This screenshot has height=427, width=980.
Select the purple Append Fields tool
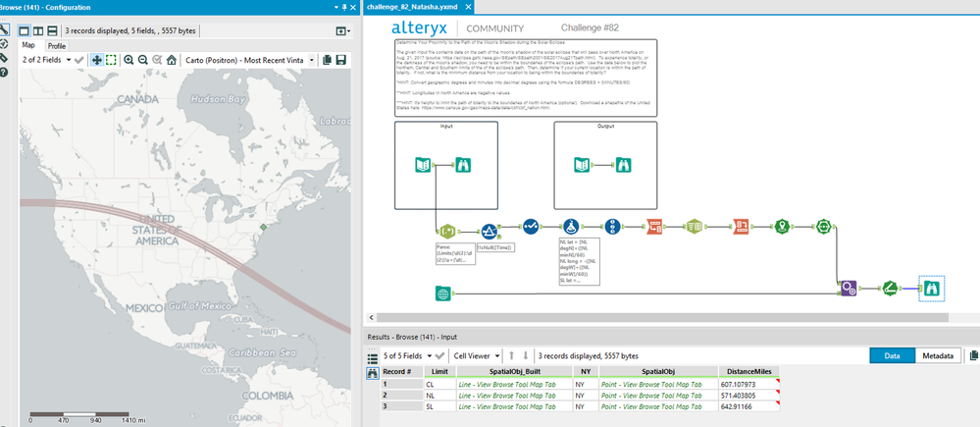(849, 289)
